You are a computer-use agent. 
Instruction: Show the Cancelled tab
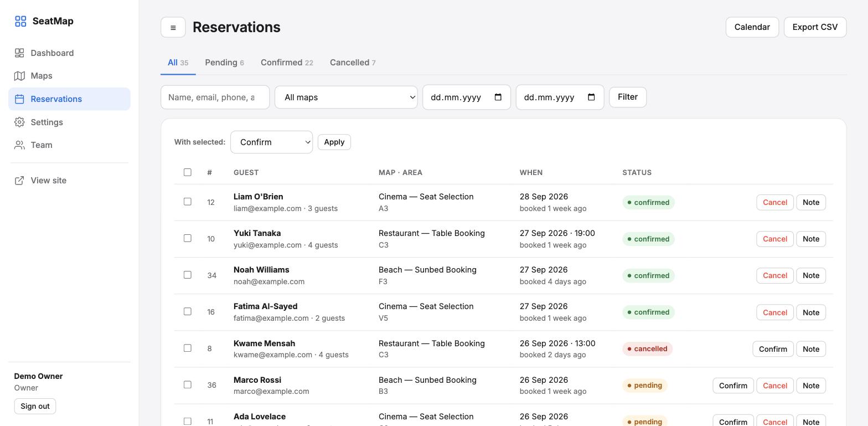(x=353, y=63)
